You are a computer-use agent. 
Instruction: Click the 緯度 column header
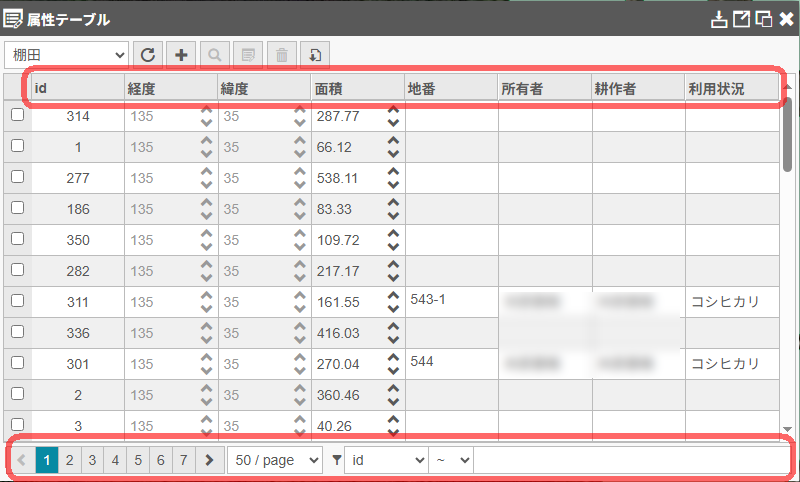click(x=264, y=88)
